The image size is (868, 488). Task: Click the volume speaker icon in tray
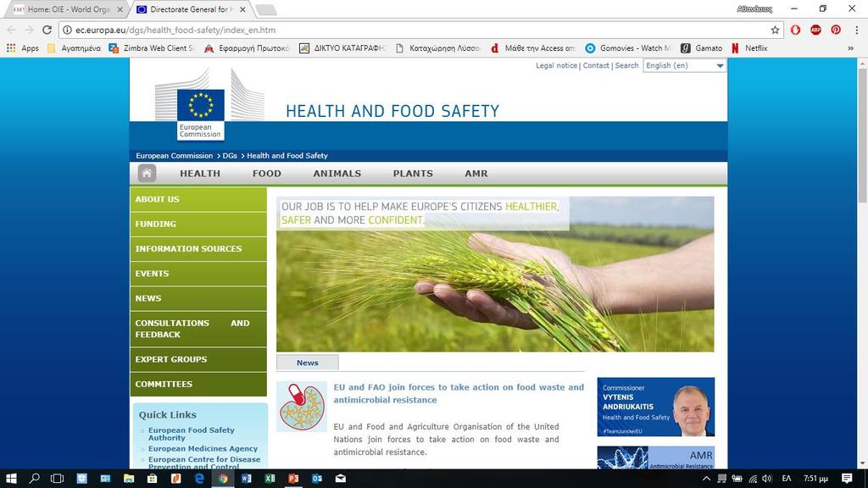pyautogui.click(x=766, y=478)
